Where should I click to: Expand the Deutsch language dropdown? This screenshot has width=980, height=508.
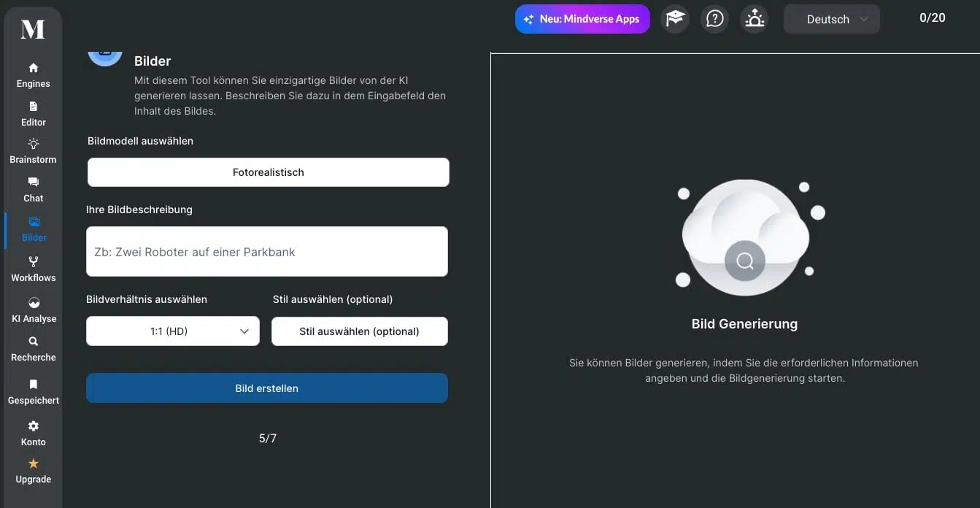click(832, 20)
